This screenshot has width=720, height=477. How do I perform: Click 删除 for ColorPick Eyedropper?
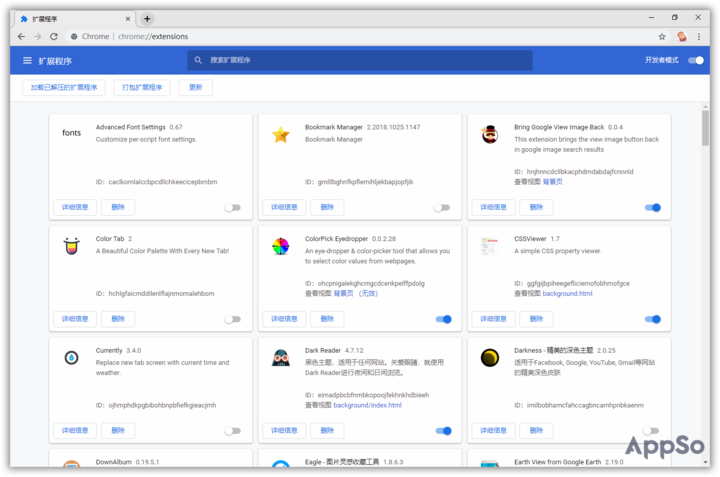[327, 319]
